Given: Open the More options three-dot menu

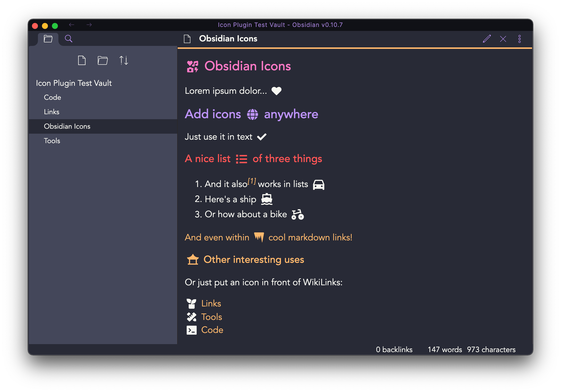Looking at the screenshot, I should point(520,39).
